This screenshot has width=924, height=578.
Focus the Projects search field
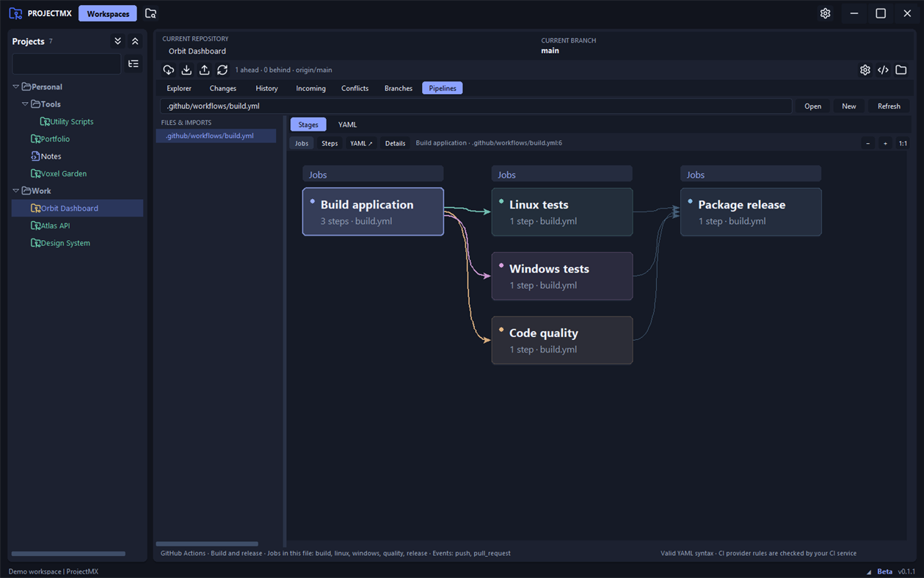tap(67, 64)
